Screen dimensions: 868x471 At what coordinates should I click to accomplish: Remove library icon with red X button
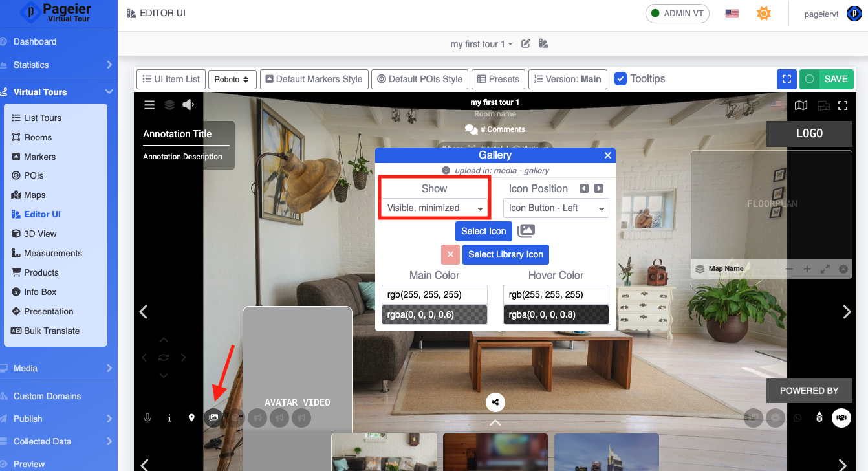pyautogui.click(x=450, y=254)
